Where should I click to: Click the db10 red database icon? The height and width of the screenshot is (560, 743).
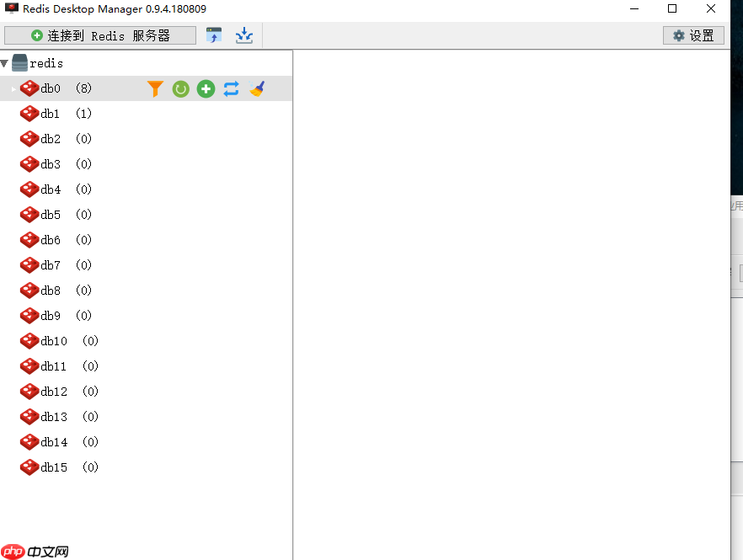coord(29,341)
